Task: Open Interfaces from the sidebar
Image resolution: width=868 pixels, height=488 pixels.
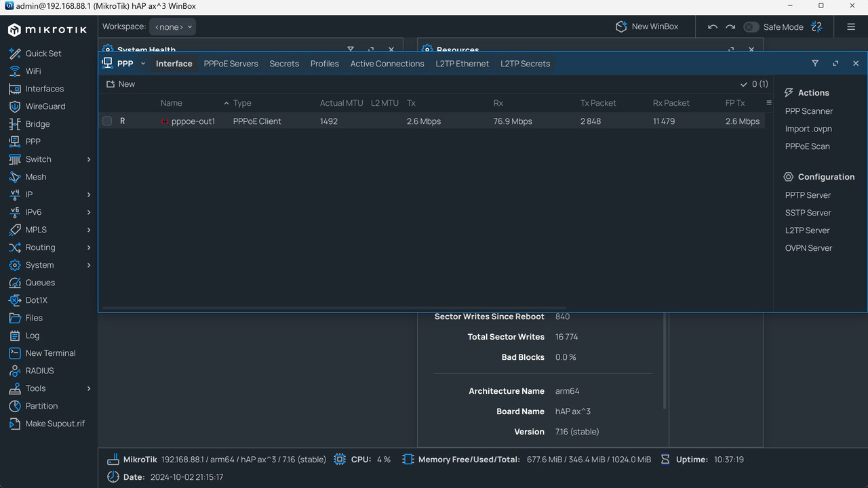Action: [x=44, y=89]
